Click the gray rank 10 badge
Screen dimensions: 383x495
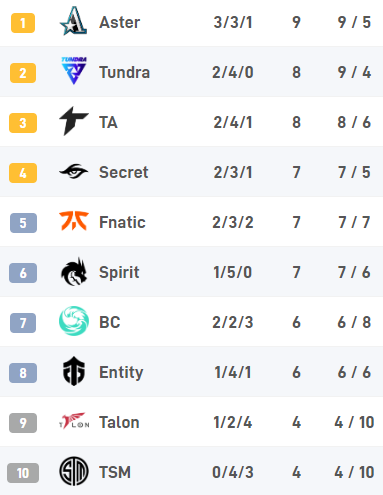pyautogui.click(x=23, y=473)
